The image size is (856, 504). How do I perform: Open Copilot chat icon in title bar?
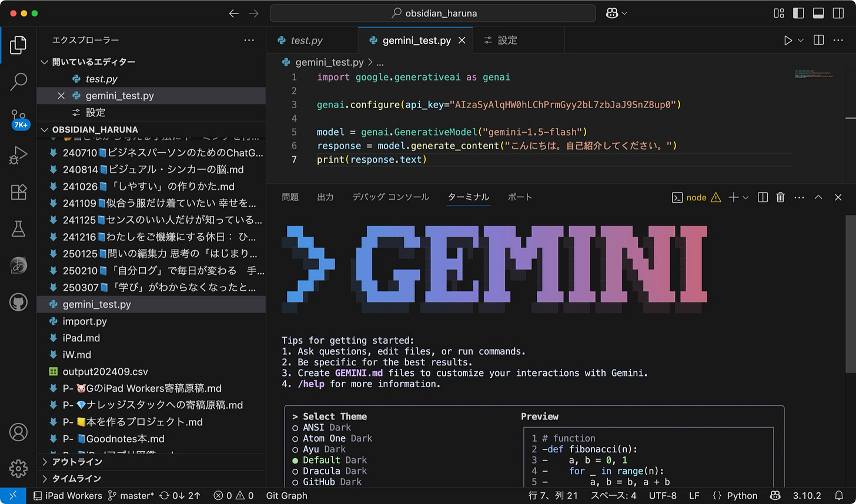612,13
